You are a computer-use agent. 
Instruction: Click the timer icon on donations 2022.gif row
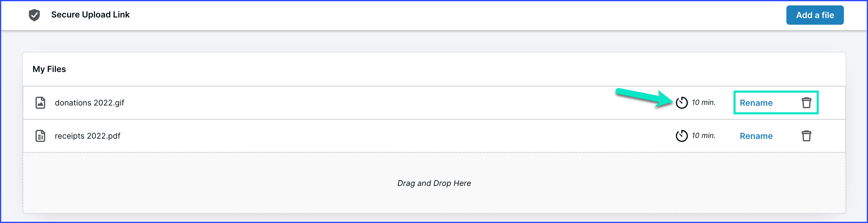pos(681,102)
